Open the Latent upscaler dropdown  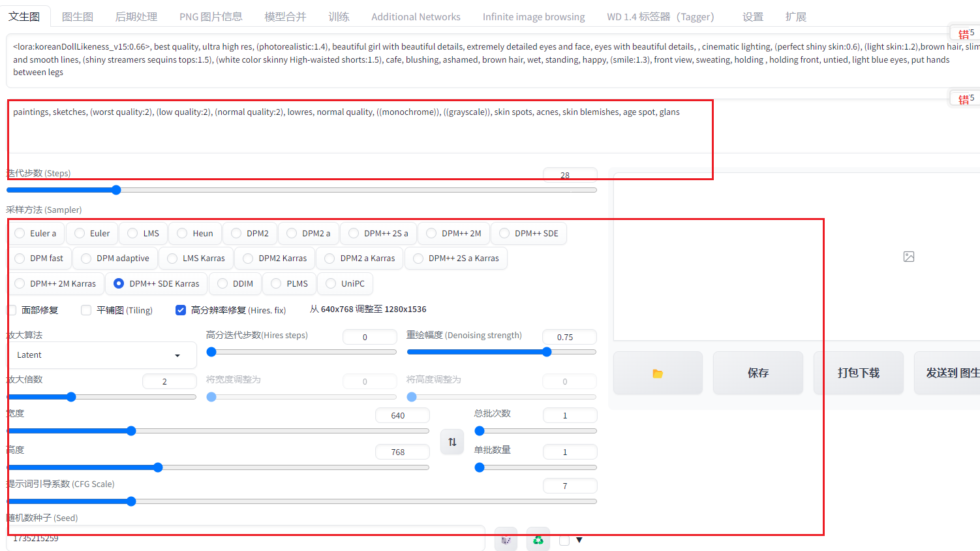tap(102, 355)
